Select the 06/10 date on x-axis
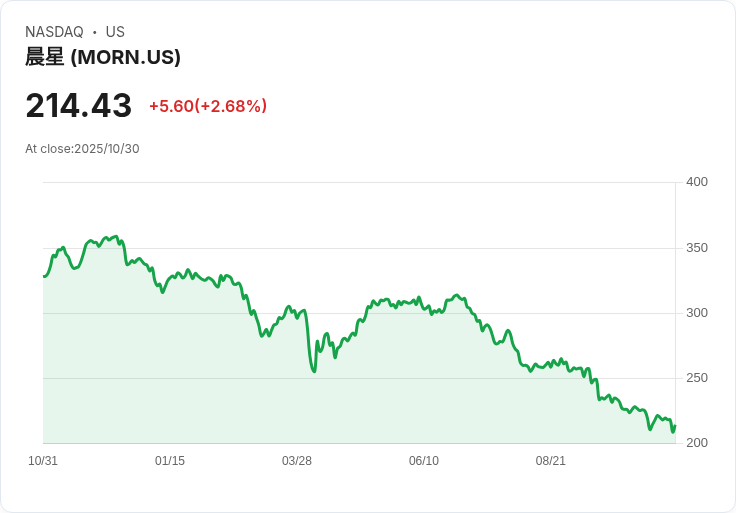736x513 pixels. (x=424, y=461)
